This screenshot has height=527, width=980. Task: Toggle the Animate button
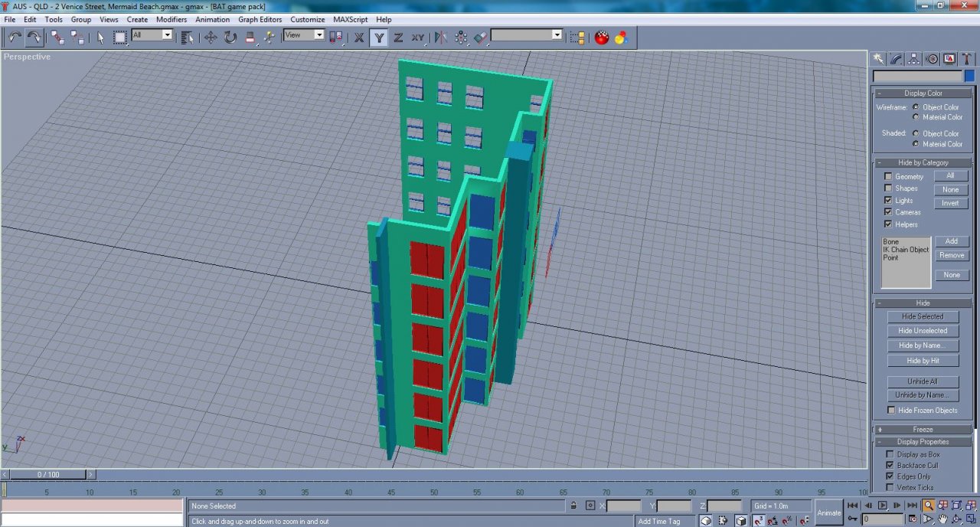click(828, 512)
